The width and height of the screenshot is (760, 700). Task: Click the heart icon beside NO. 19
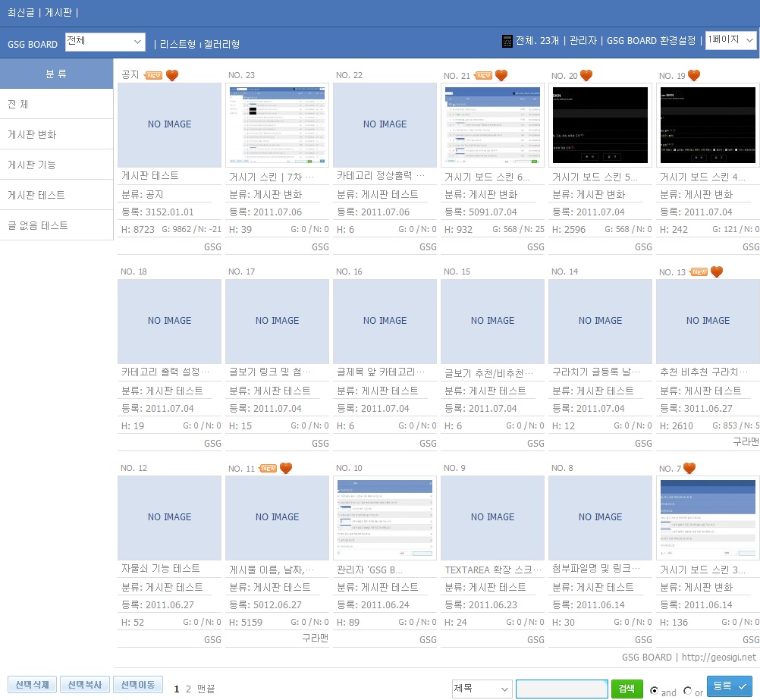click(x=694, y=75)
